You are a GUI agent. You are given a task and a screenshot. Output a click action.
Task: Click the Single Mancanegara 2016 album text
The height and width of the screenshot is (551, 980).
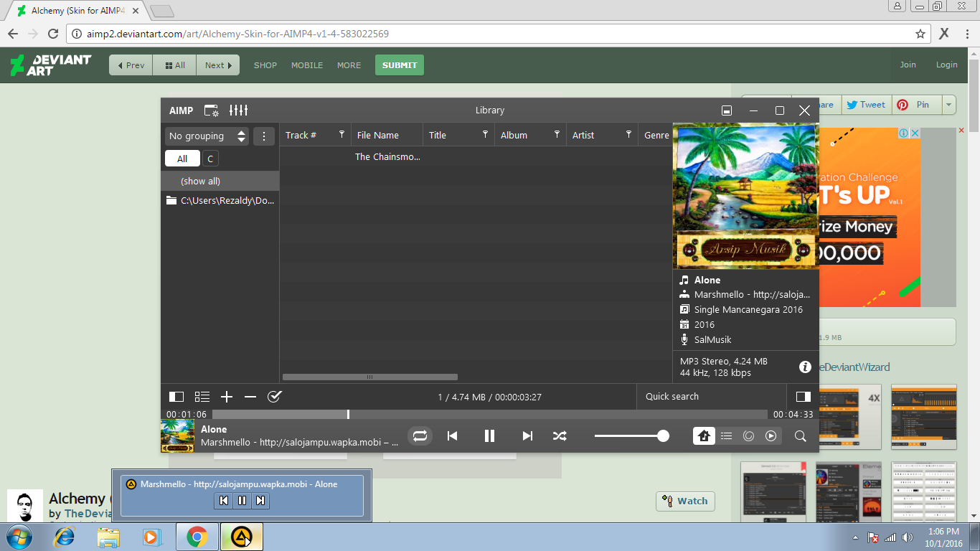tap(748, 310)
